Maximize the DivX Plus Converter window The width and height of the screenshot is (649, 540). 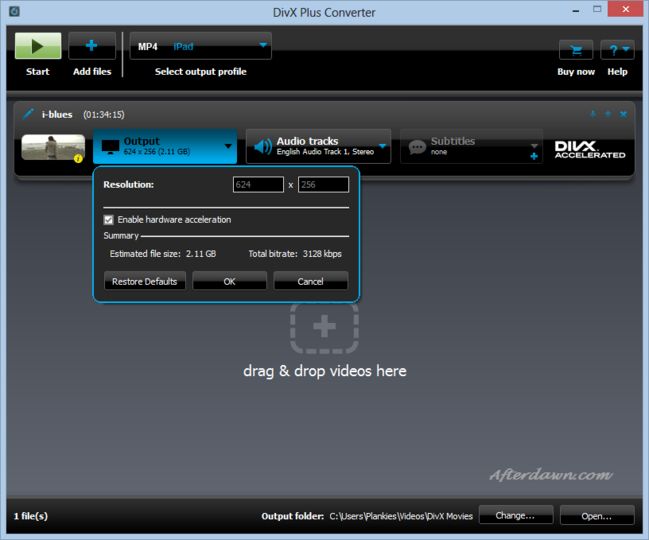(597, 9)
